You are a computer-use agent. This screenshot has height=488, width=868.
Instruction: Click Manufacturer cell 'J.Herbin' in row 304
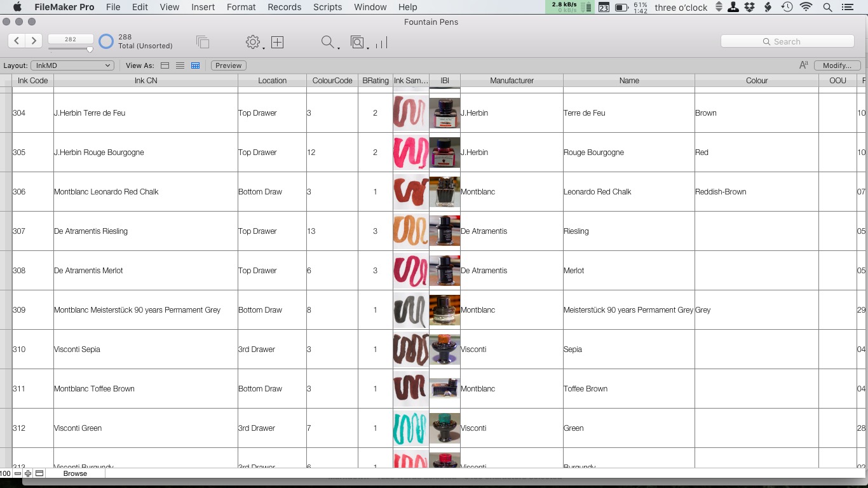(512, 112)
